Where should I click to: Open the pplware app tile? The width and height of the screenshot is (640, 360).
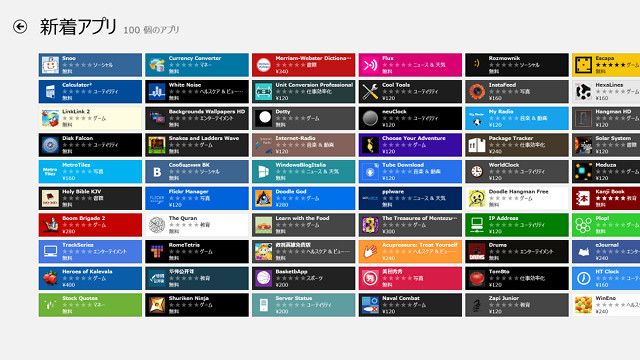pos(410,198)
